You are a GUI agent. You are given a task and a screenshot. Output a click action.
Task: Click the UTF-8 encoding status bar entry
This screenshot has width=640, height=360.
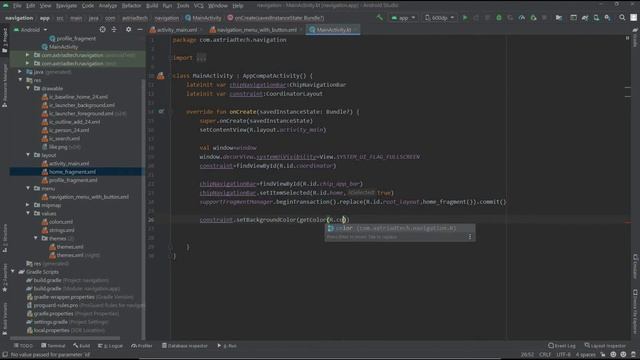click(563, 355)
